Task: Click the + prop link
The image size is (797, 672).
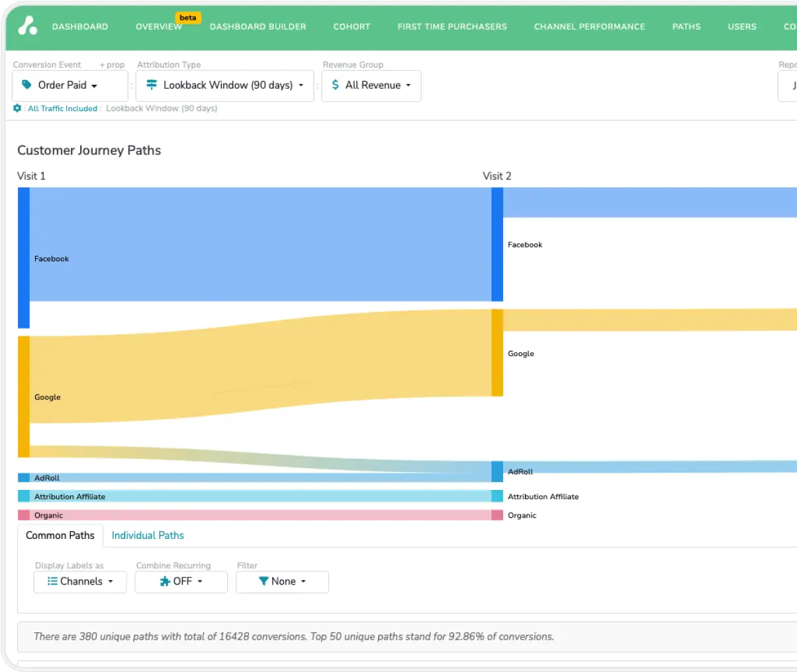Action: pos(112,65)
